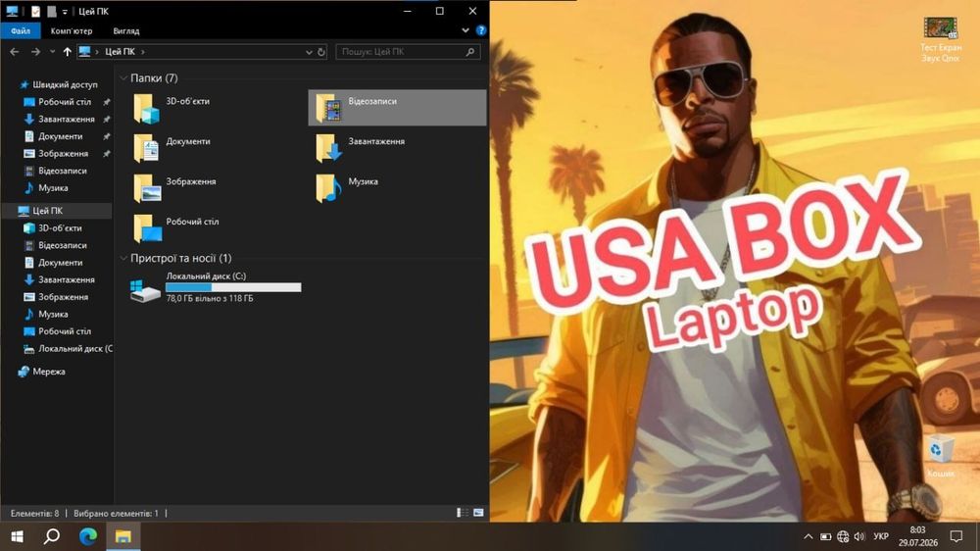Open pinned Документи under quick access

coord(60,136)
